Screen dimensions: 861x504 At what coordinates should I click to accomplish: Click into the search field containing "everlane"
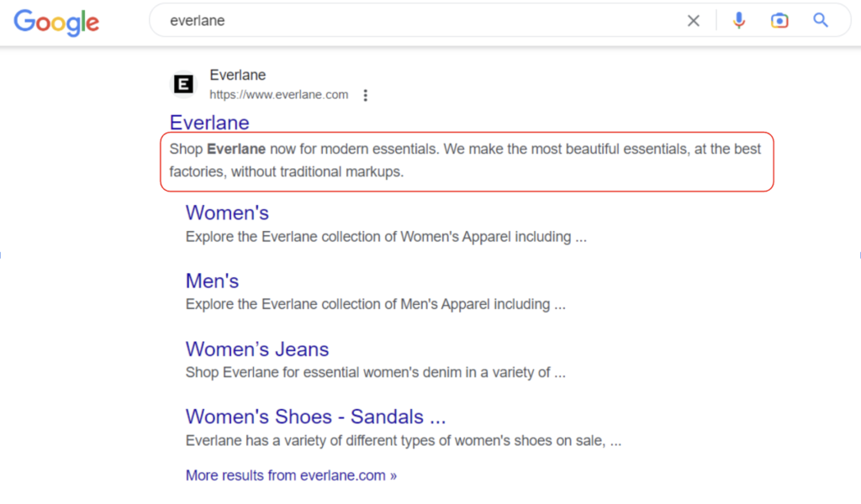[420, 21]
